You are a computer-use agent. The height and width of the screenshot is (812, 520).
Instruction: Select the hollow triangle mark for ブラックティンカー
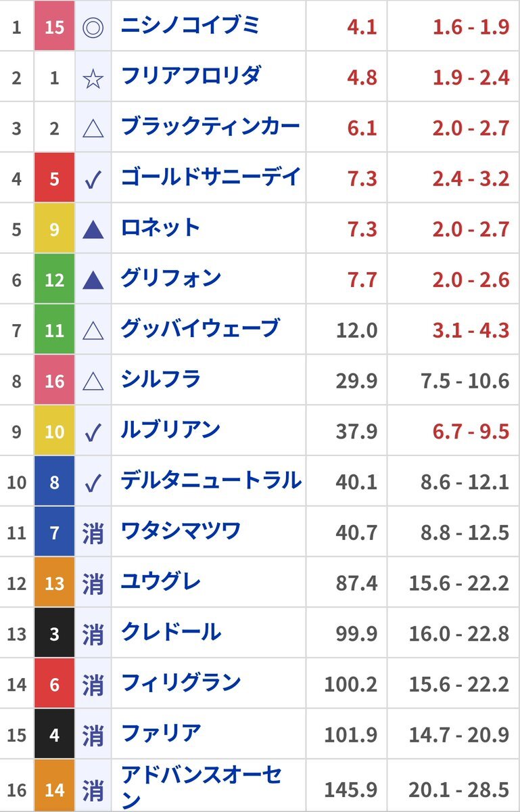point(93,129)
